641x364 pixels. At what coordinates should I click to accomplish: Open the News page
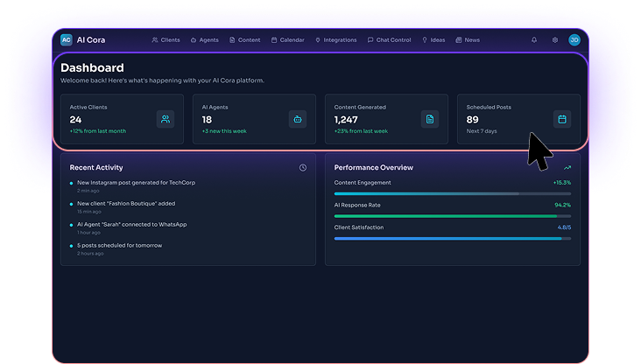(468, 39)
